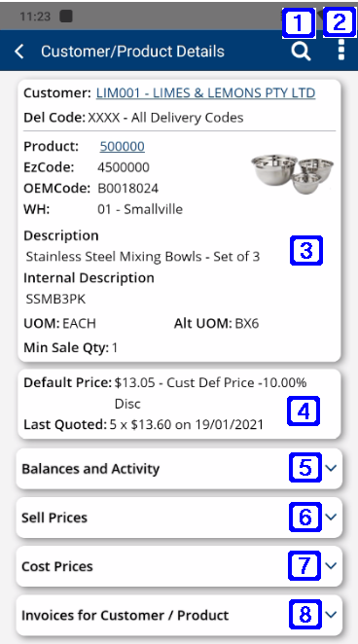The width and height of the screenshot is (358, 644).
Task: Tap the Balances and Activity section title
Action: coord(90,469)
